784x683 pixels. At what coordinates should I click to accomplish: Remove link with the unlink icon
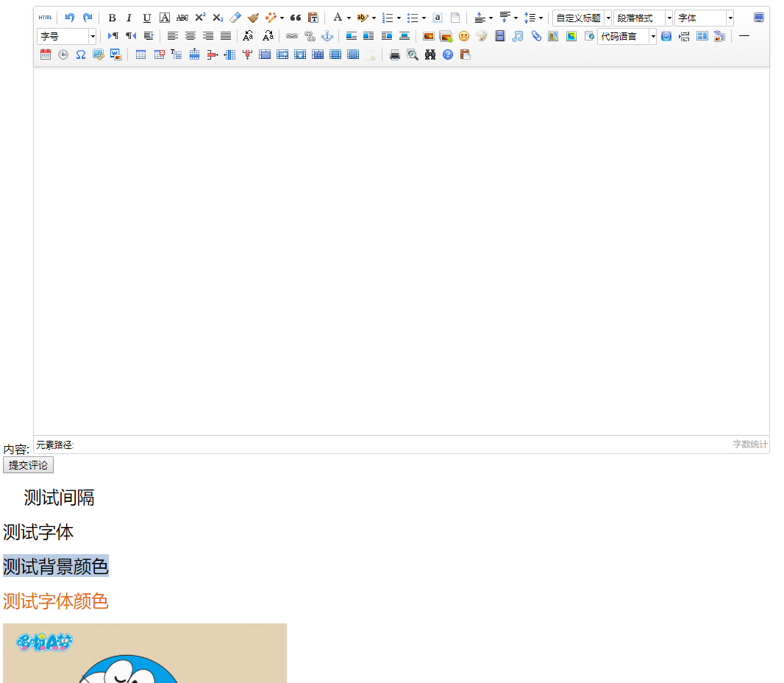point(310,36)
